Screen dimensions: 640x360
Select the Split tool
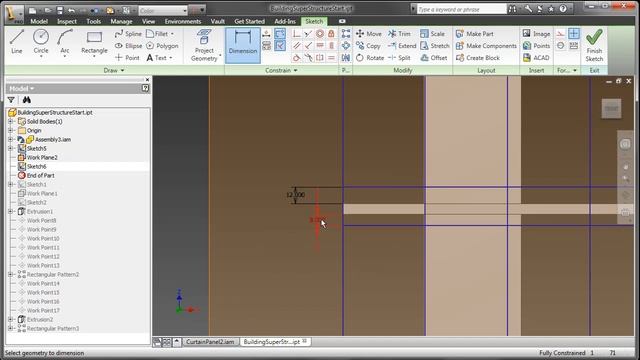tap(399, 58)
